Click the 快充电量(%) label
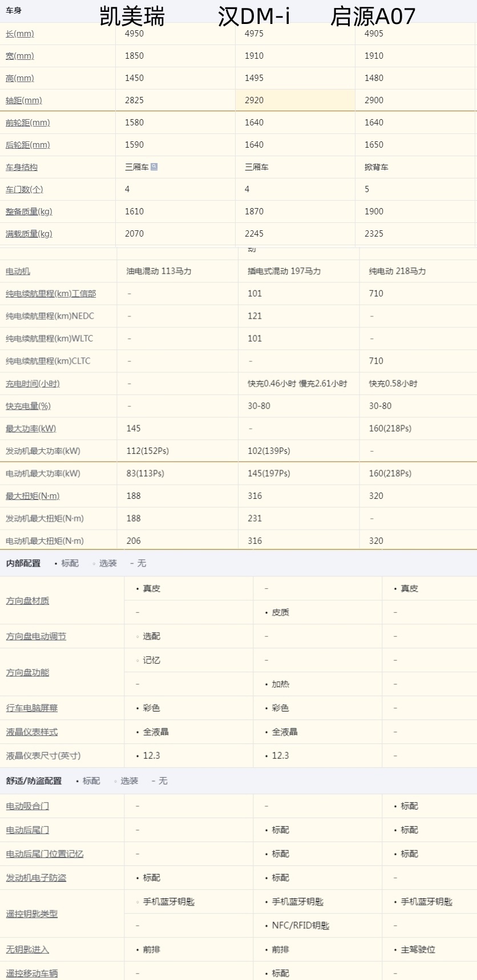Viewport: 477px width, 980px height. (x=28, y=406)
